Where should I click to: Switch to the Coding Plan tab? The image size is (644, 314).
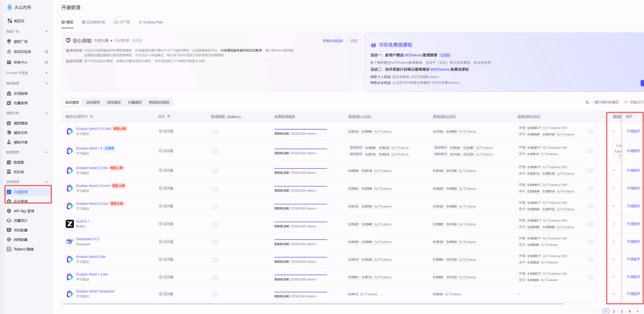[x=151, y=22]
